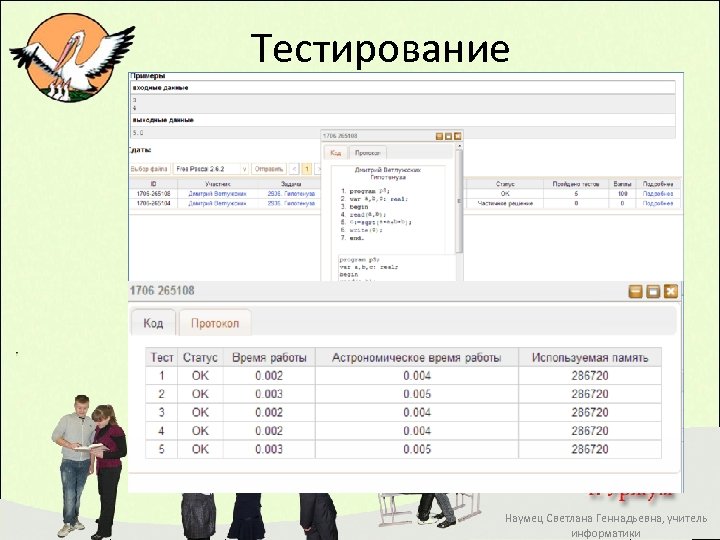Click the Баллы column header
This screenshot has height=540, width=720.
pyautogui.click(x=622, y=184)
